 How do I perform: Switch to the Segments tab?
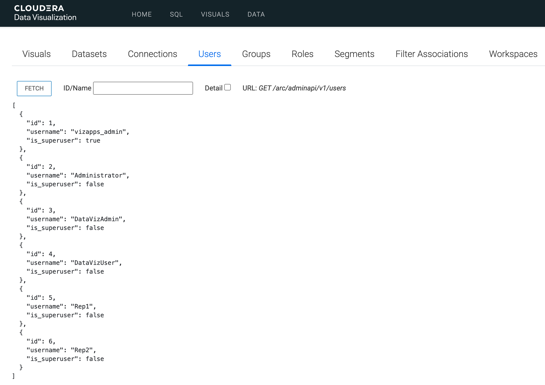tap(354, 54)
